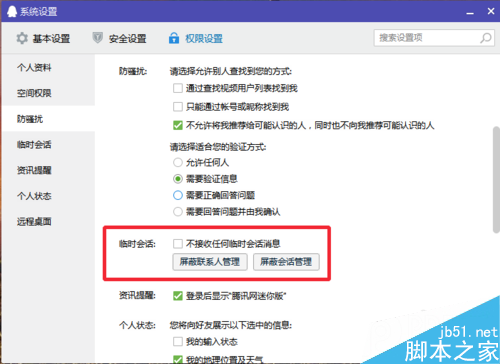Screen dimensions: 500x364
Task: Uncheck 我的地理位置及天气 checkbox
Action: [178, 360]
